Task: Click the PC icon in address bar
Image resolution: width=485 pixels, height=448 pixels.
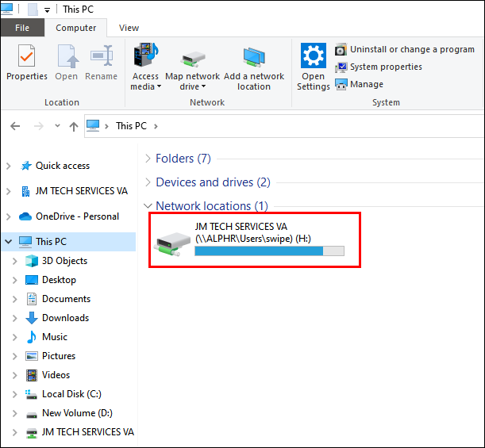Action: pyautogui.click(x=93, y=126)
